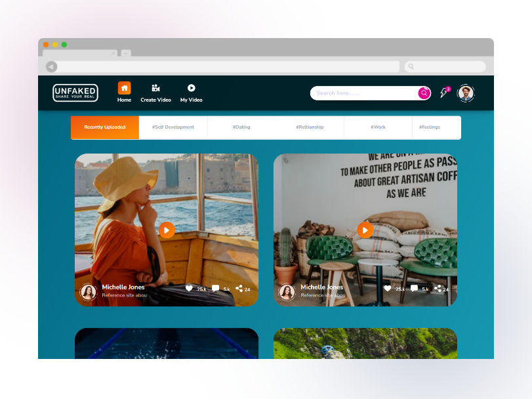
Task: Click the orange window close dot
Action: click(x=46, y=45)
